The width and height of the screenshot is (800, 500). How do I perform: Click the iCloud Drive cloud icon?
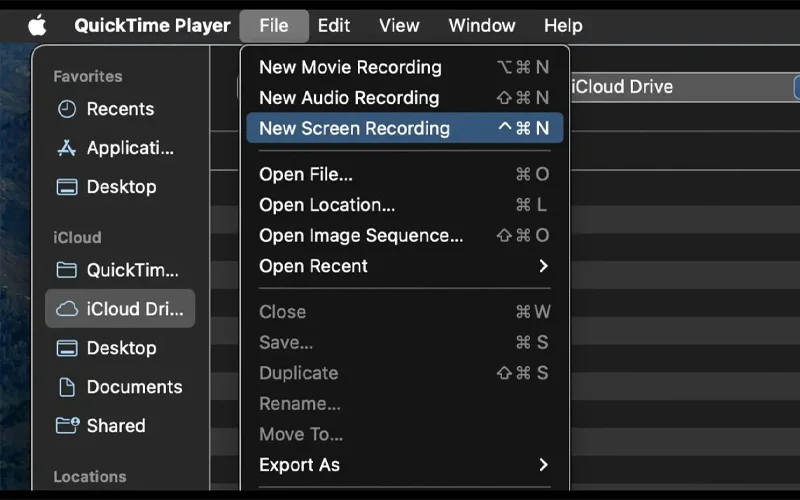tap(67, 309)
